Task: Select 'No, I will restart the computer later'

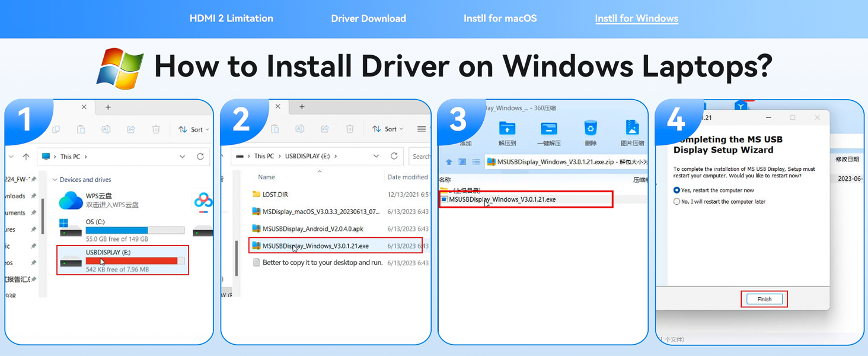Action: pyautogui.click(x=676, y=202)
